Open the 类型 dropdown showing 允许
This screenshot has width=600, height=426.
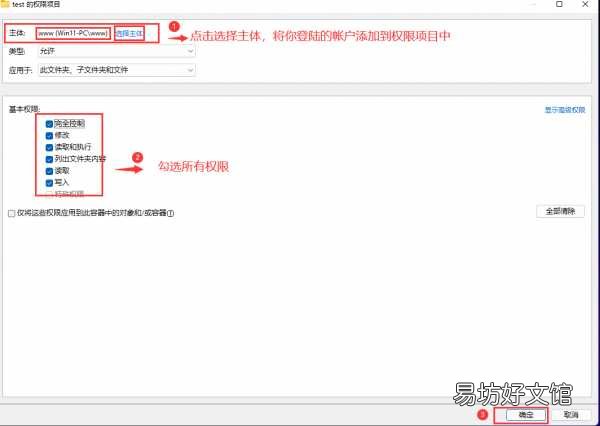pyautogui.click(x=117, y=51)
